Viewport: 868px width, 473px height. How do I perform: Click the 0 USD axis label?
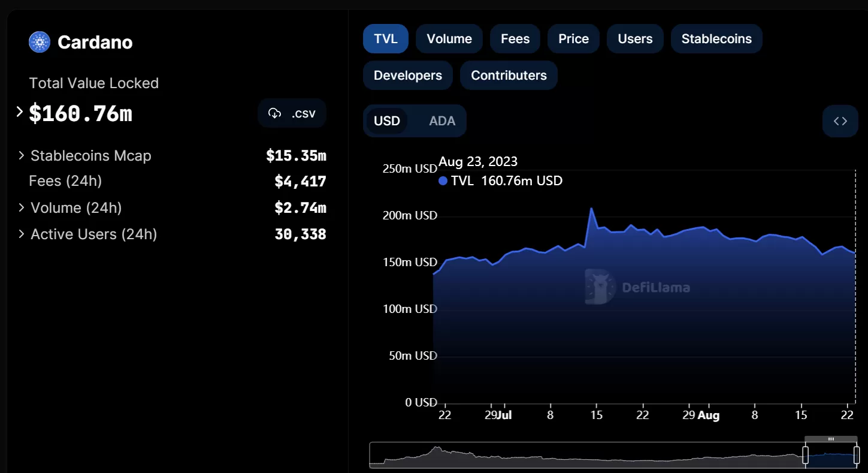pos(421,402)
